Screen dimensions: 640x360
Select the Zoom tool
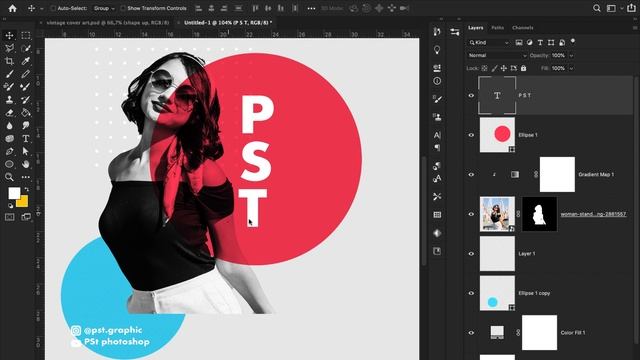click(x=9, y=177)
